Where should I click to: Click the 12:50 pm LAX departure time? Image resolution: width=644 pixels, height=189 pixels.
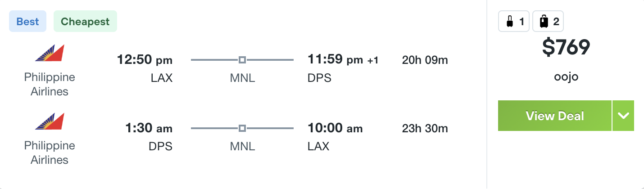[x=145, y=59]
